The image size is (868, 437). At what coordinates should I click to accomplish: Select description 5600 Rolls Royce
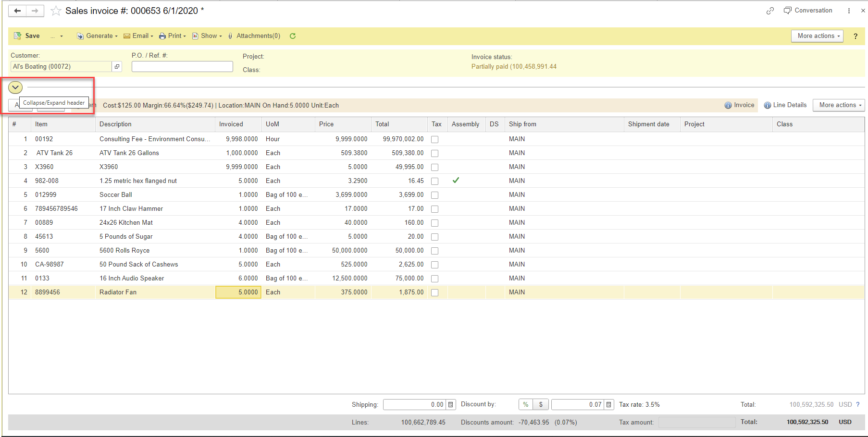(x=155, y=251)
